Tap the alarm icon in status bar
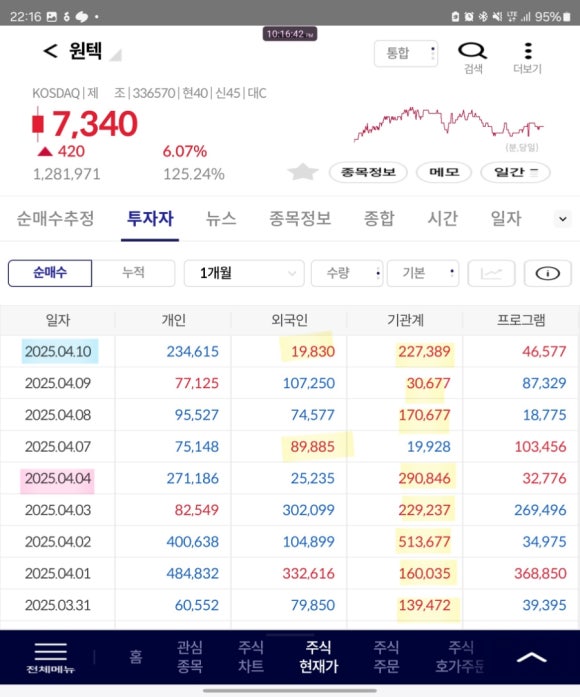Image resolution: width=580 pixels, height=697 pixels. pyautogui.click(x=469, y=17)
